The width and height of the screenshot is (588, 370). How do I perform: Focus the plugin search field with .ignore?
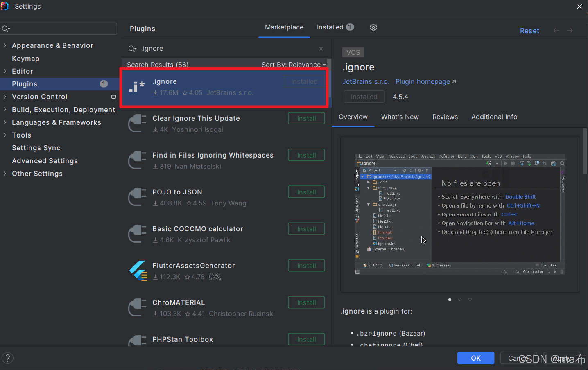pos(226,49)
